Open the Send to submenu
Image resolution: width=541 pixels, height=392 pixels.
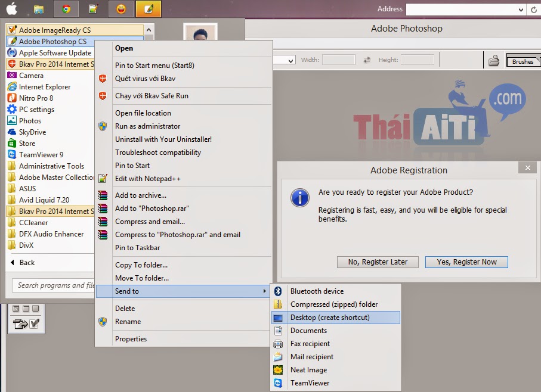(183, 291)
